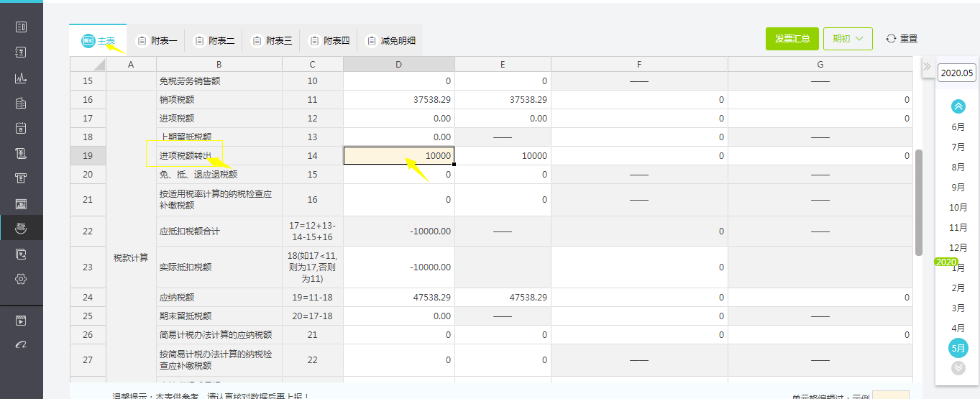This screenshot has width=980, height=399.
Task: Select 8月 in the month list
Action: tap(958, 167)
